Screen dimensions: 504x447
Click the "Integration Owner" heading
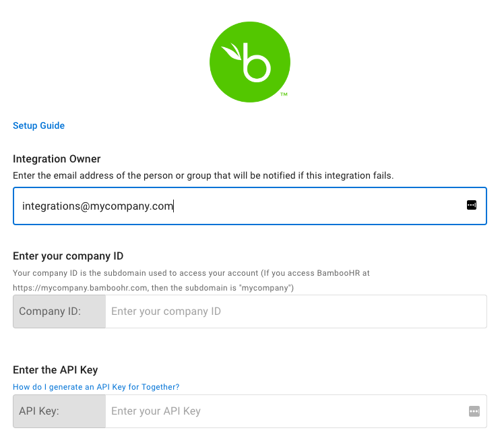(x=57, y=159)
